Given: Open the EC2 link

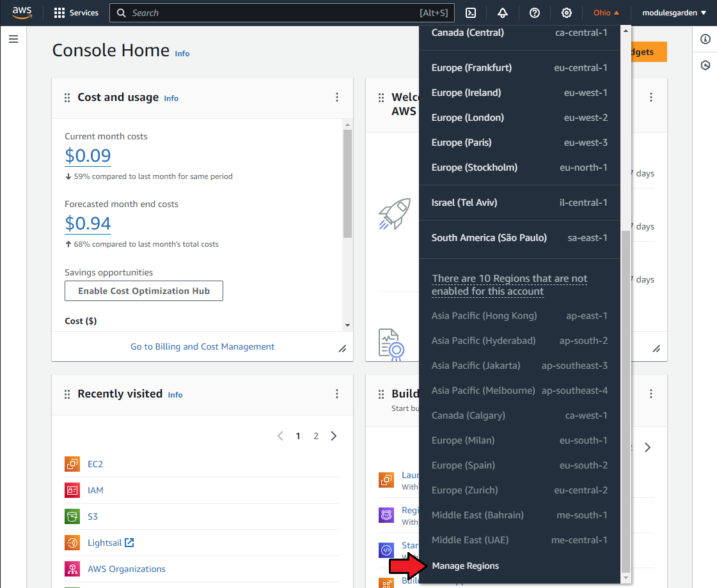Looking at the screenshot, I should coord(95,464).
